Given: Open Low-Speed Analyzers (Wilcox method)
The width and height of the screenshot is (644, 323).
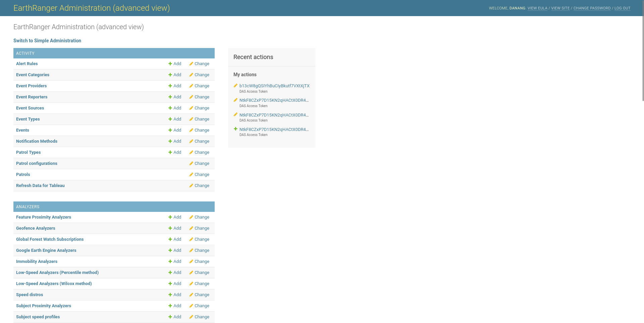Looking at the screenshot, I should coord(54,284).
